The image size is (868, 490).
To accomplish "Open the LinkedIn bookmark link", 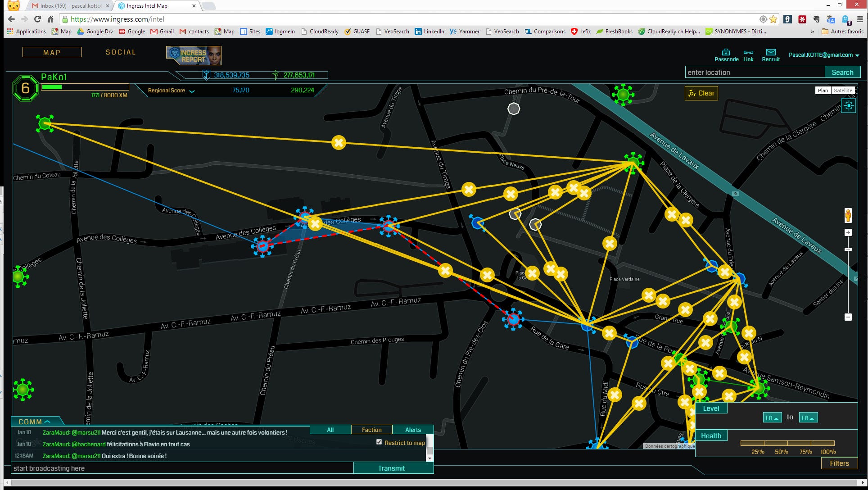I will [x=429, y=32].
